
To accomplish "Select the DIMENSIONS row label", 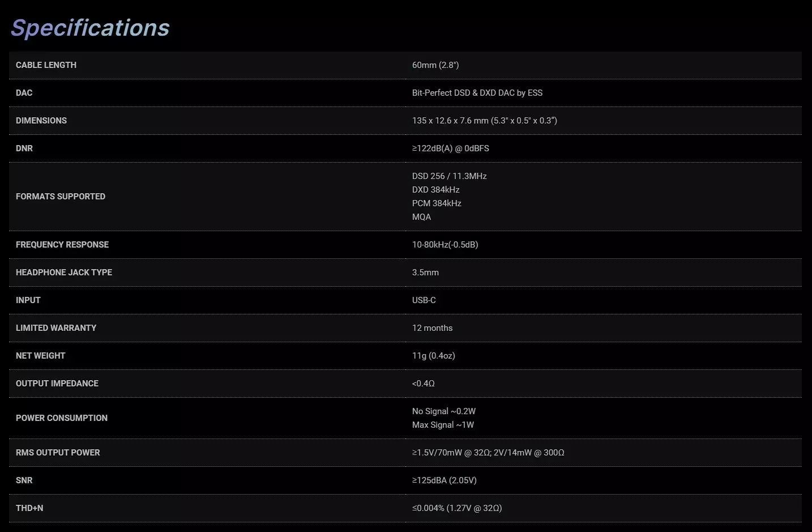I will [41, 121].
